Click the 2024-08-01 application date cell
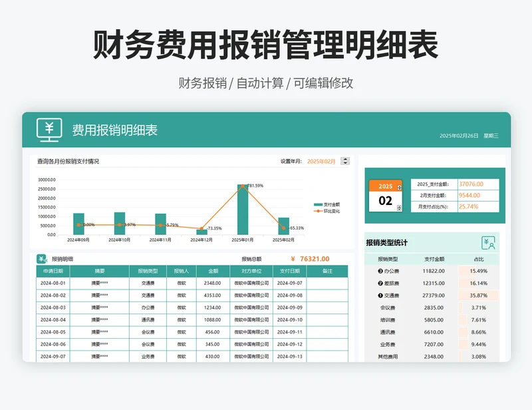Image resolution: width=532 pixels, height=410 pixels. point(53,283)
